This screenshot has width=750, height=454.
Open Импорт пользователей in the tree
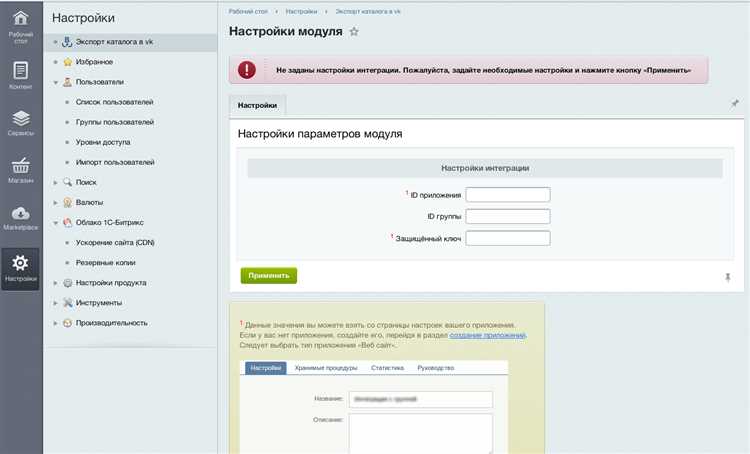[115, 162]
